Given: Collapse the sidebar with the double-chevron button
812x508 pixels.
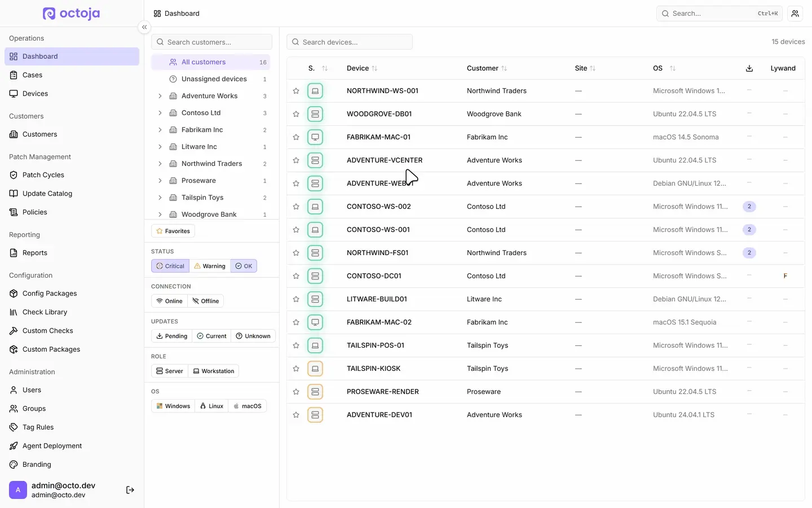Looking at the screenshot, I should point(144,27).
